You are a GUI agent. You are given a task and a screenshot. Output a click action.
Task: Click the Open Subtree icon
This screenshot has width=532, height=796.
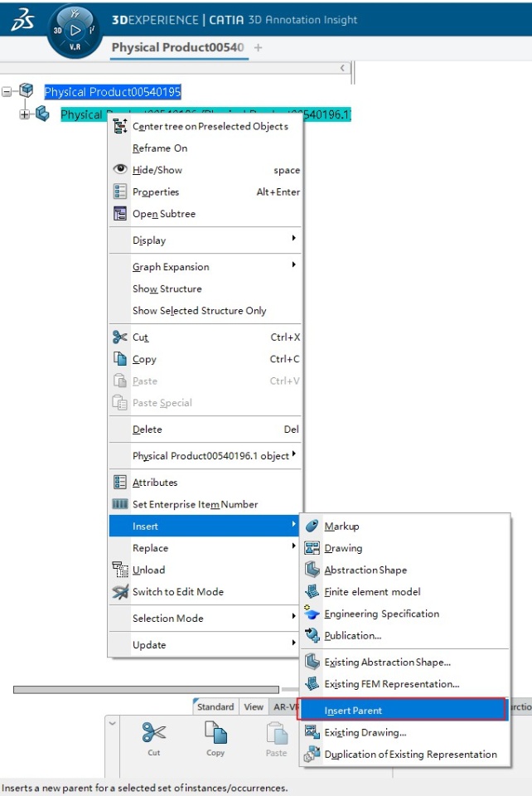(x=120, y=213)
